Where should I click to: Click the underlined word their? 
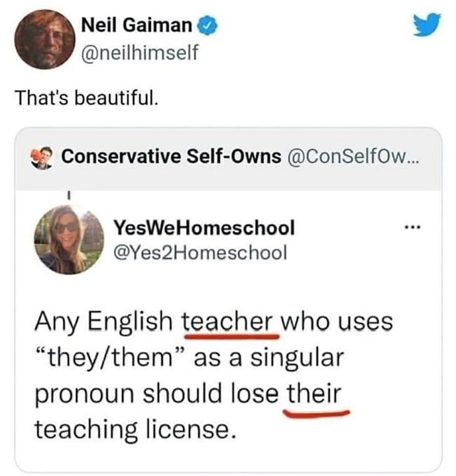coord(314,393)
